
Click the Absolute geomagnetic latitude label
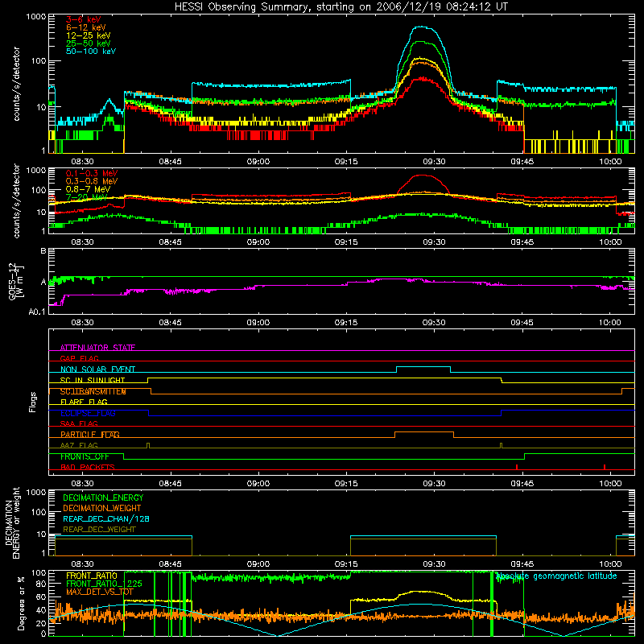556,576
